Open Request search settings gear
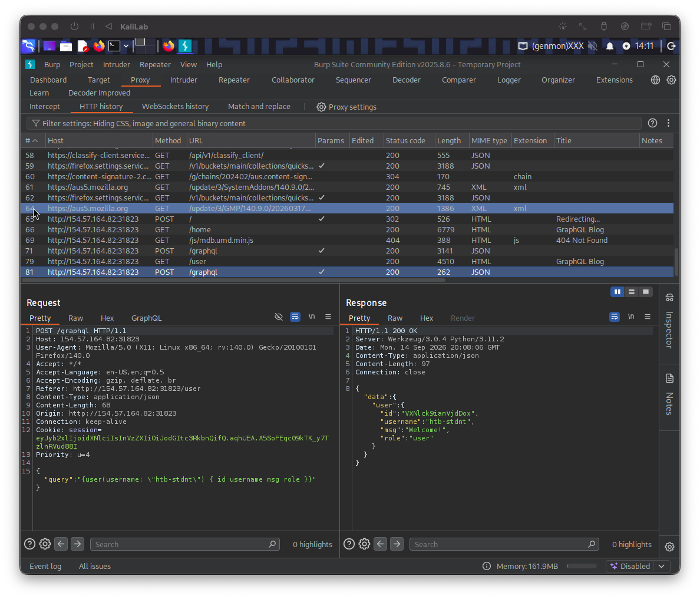This screenshot has height=599, width=700. coord(45,544)
